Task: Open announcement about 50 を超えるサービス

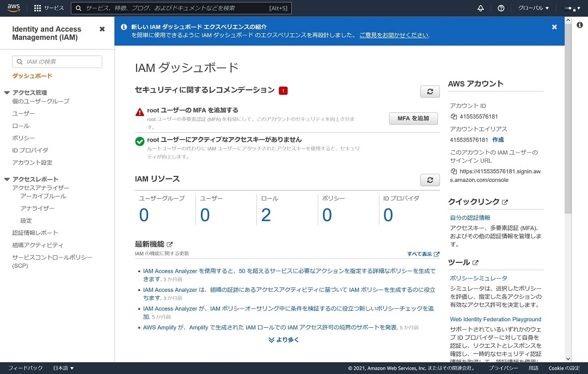Action: (289, 274)
